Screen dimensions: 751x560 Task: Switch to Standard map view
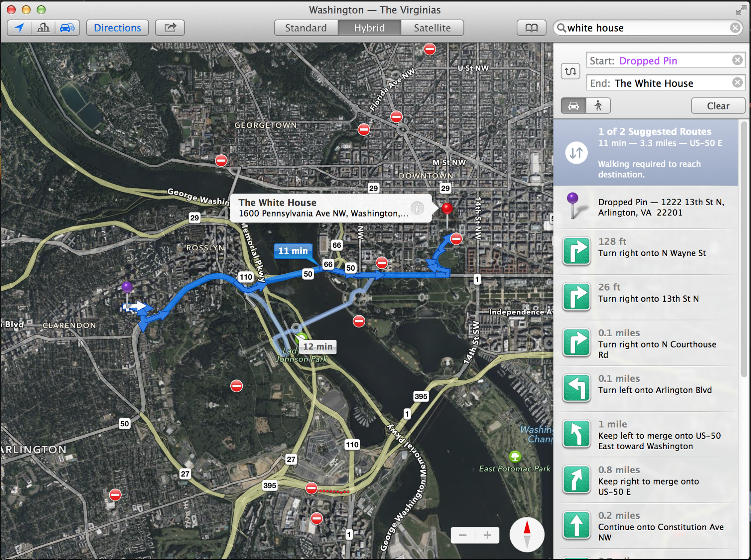point(306,28)
